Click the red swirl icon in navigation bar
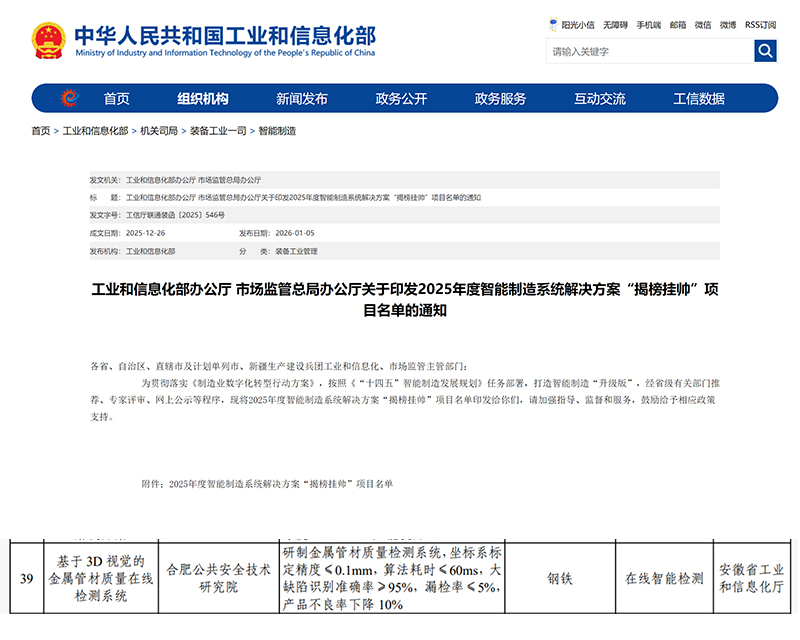800x640 pixels. coord(68,98)
